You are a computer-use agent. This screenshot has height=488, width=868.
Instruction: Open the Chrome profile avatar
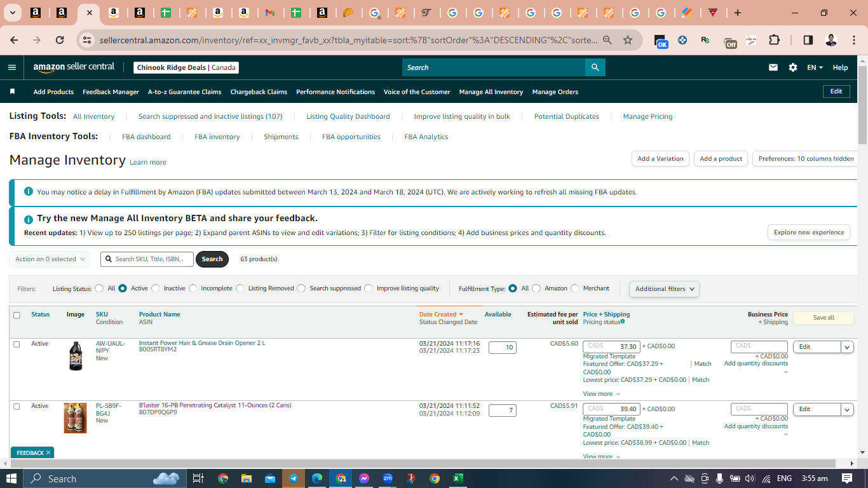(x=831, y=40)
